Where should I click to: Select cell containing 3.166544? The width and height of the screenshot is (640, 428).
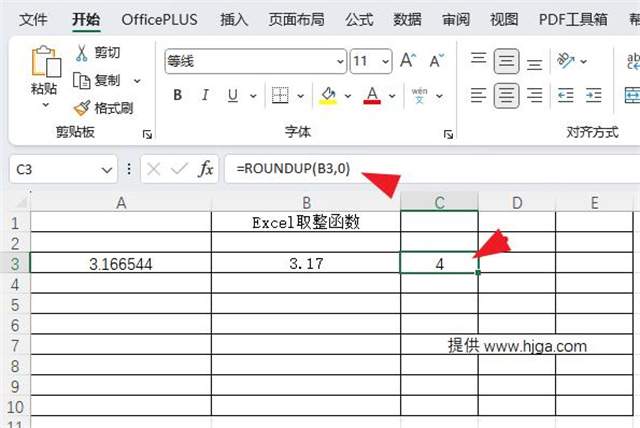tap(121, 263)
